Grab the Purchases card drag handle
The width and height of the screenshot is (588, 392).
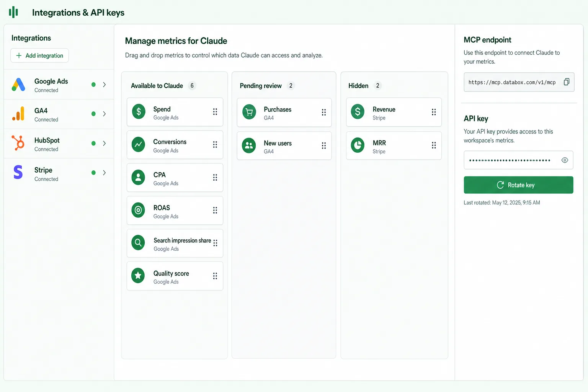[x=324, y=112]
